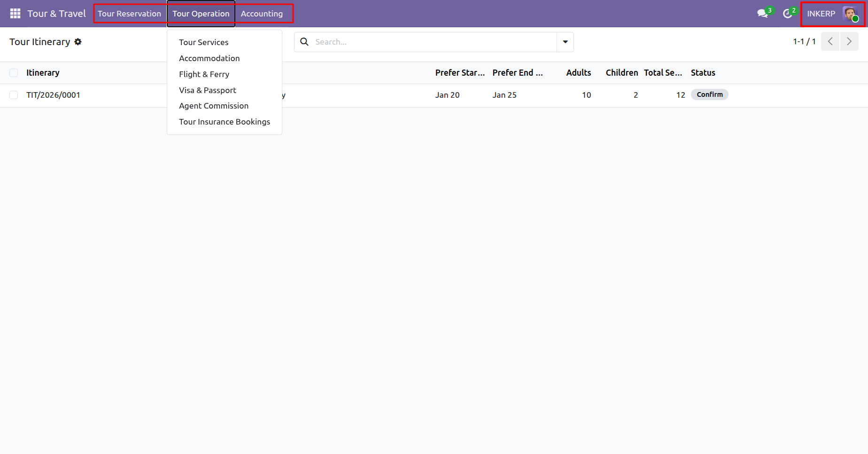
Task: Open the Accounting menu
Action: click(x=262, y=14)
